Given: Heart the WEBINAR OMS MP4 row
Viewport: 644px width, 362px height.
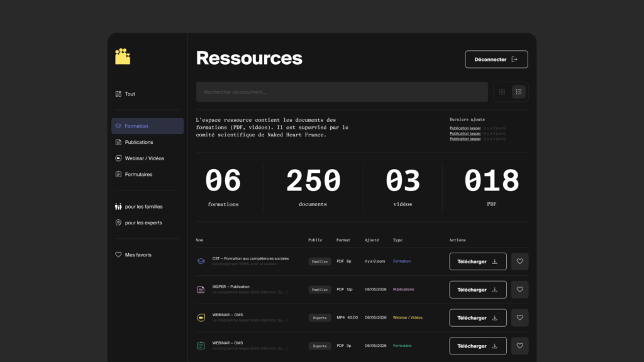Looking at the screenshot, I should pyautogui.click(x=519, y=317).
